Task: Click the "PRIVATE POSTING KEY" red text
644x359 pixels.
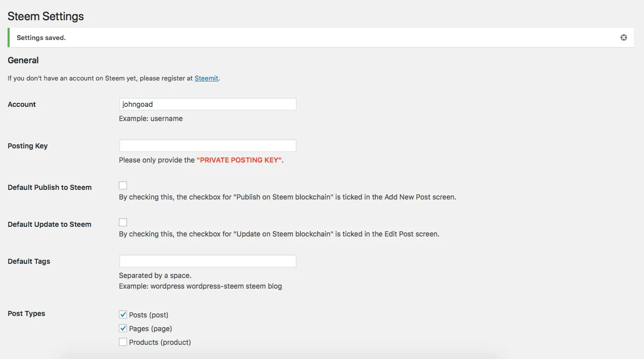Action: coord(239,160)
